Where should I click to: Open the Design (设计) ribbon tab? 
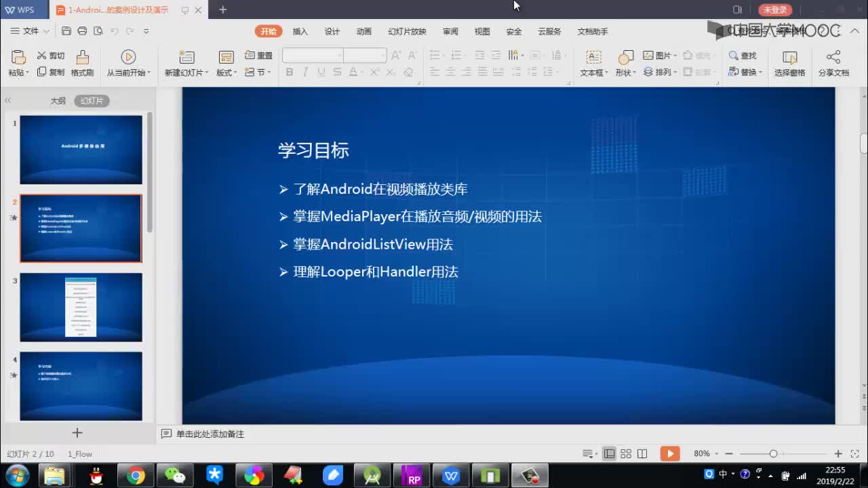click(x=332, y=31)
